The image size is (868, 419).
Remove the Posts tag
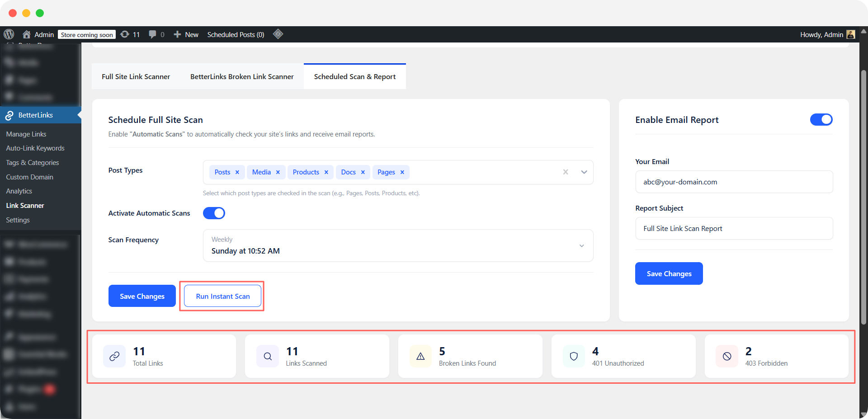coord(237,172)
